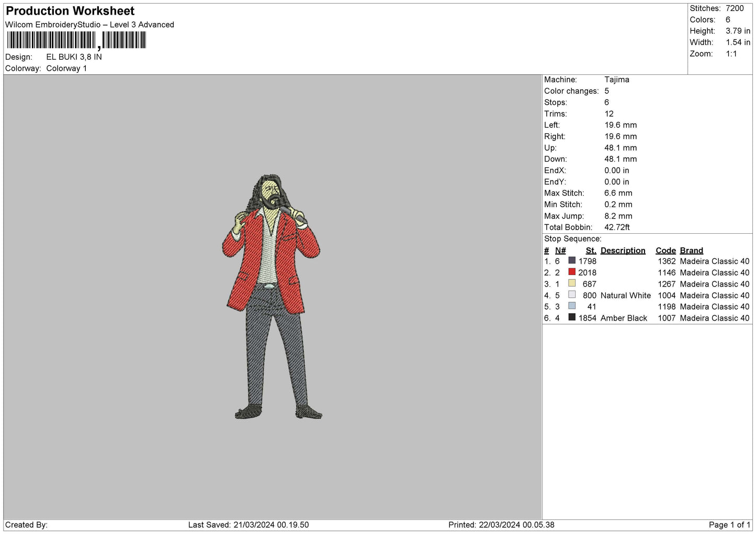The height and width of the screenshot is (534, 756).
Task: Click the Up value 48.1 mm
Action: tap(620, 148)
